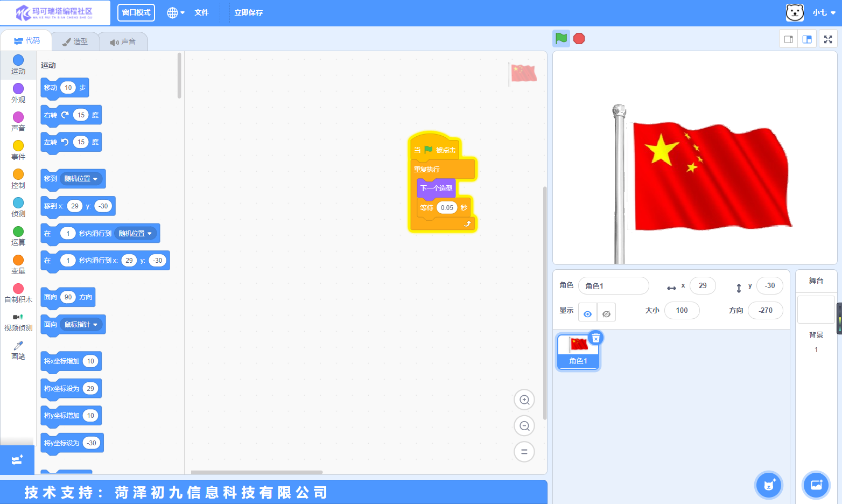Click the green flag to run project
The height and width of the screenshot is (504, 842).
coord(561,38)
